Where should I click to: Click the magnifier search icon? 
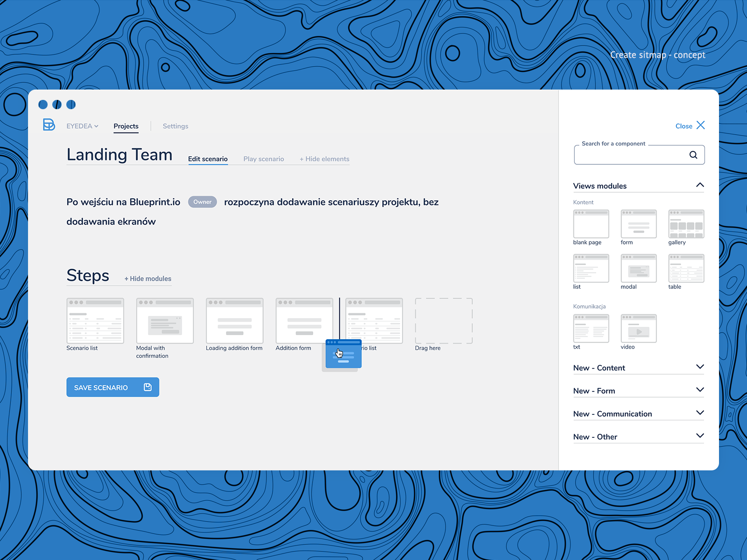(694, 155)
